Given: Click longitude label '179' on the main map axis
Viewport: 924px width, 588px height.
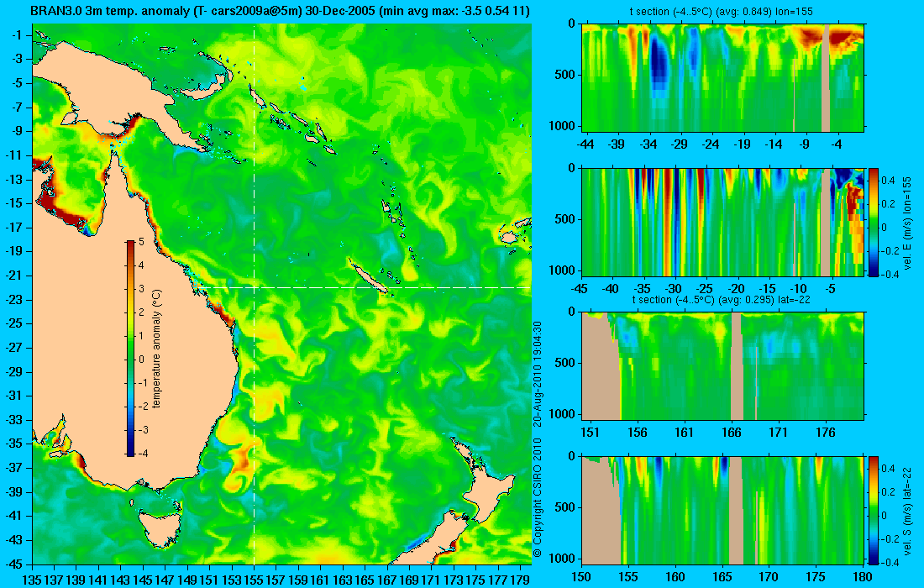Looking at the screenshot, I should click(520, 580).
